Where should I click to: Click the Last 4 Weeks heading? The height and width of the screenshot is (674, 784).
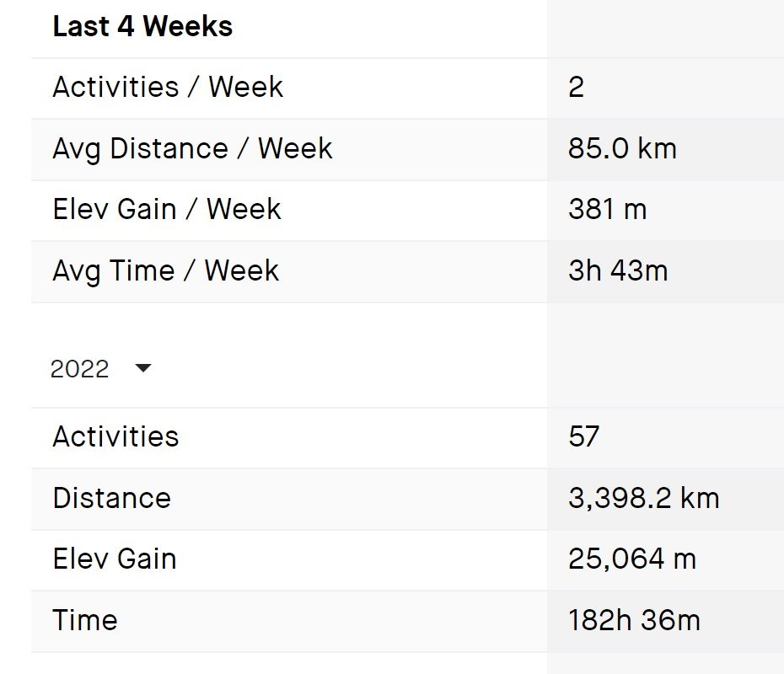click(142, 27)
